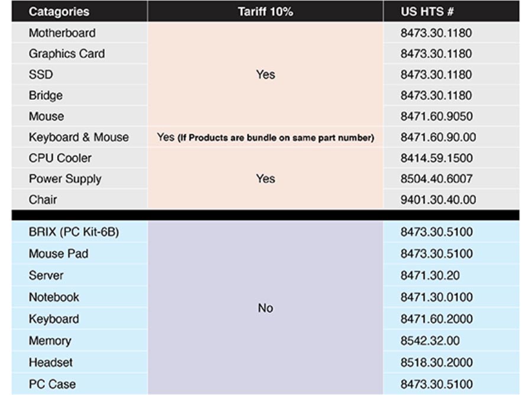The width and height of the screenshot is (532, 395).
Task: Select the No tariff cell
Action: click(265, 308)
